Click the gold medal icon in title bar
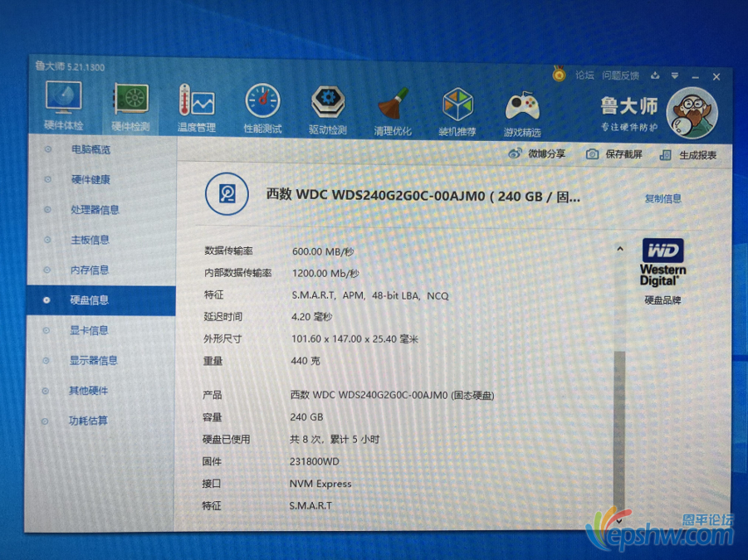The image size is (748, 560). click(559, 74)
